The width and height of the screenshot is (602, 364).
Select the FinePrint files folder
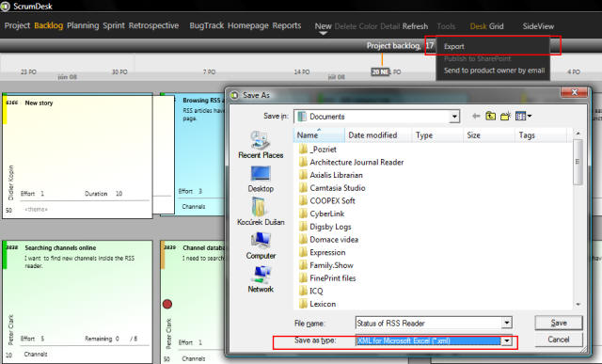(327, 278)
